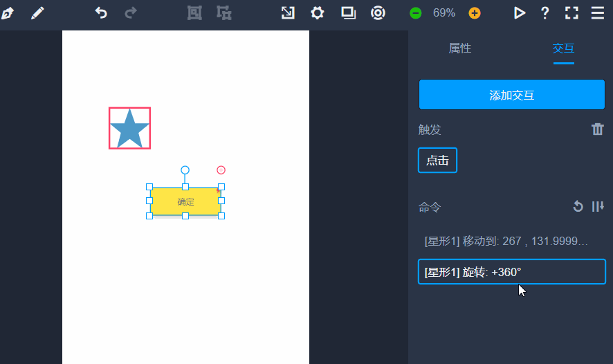Select the pencil tool

click(x=37, y=13)
